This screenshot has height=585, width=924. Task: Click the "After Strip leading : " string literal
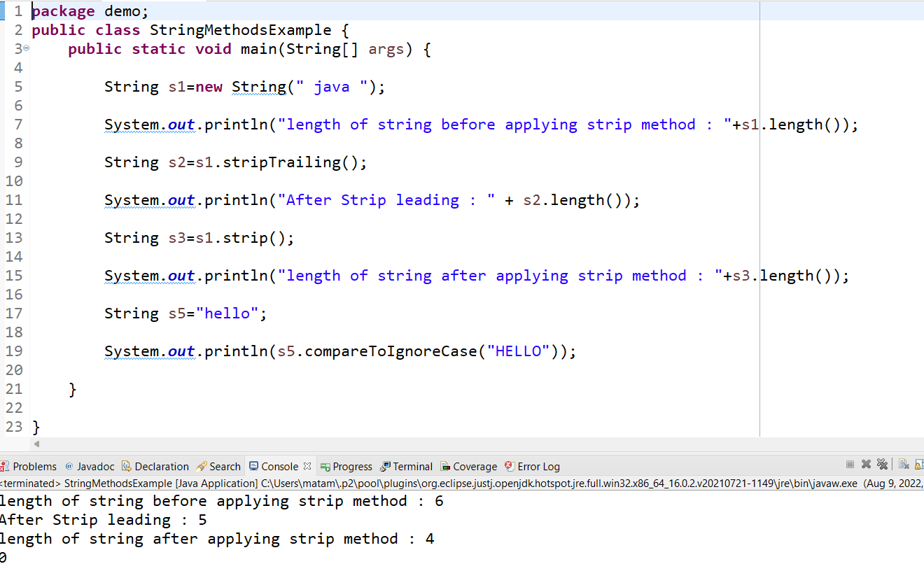pyautogui.click(x=387, y=200)
